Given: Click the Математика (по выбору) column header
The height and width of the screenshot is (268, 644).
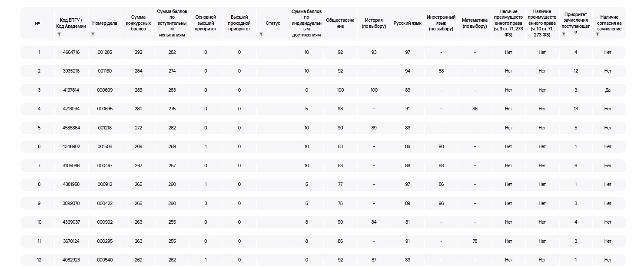Looking at the screenshot, I should [475, 23].
